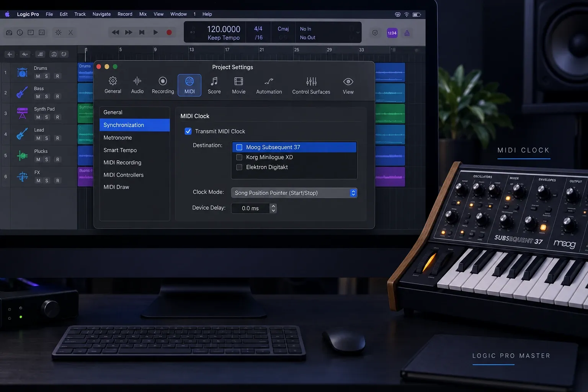Enable the Moog Subsequent 37 destination checkbox
Viewport: 588px width, 392px height.
[x=239, y=147]
